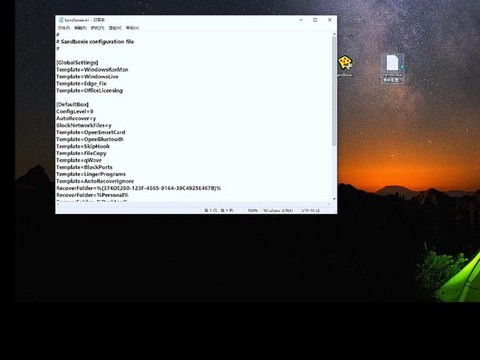Image resolution: width=480 pixels, height=360 pixels.
Task: Click the vertical scrollbar up arrow
Action: [x=334, y=34]
